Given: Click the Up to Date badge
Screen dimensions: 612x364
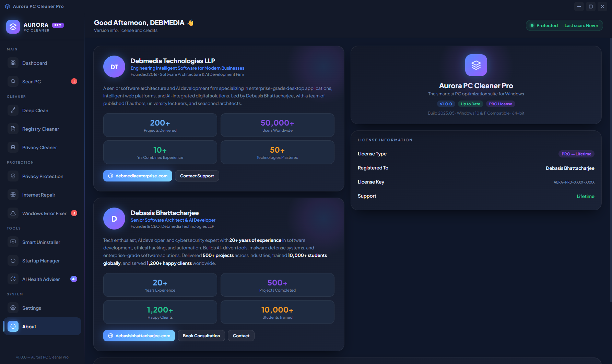Looking at the screenshot, I should 470,104.
